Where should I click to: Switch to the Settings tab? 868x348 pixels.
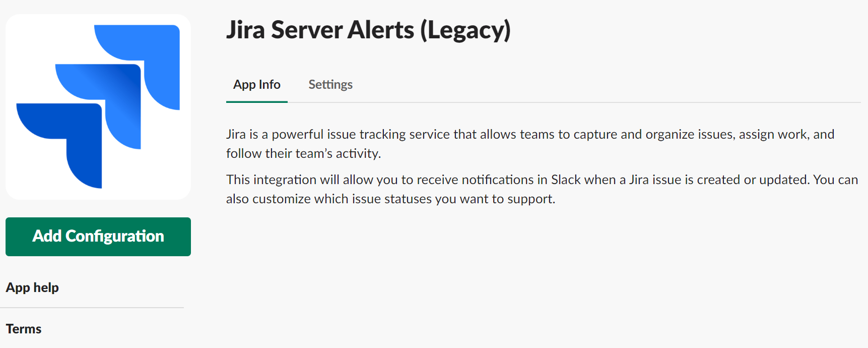330,84
